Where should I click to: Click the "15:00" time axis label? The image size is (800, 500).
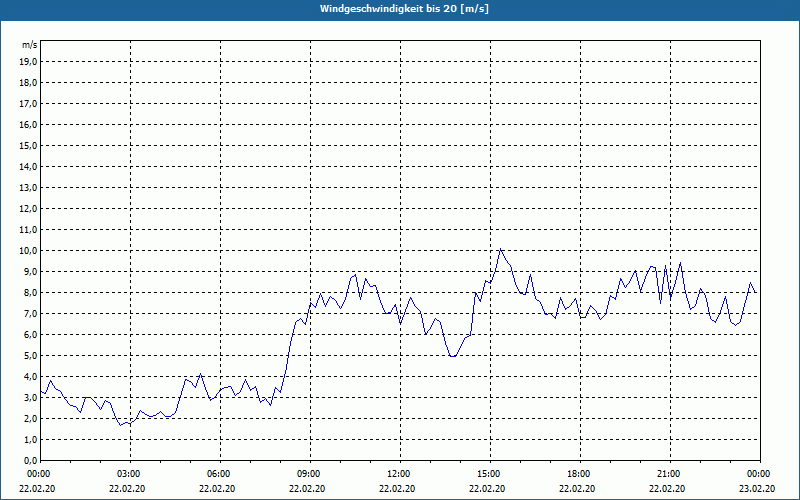click(490, 474)
